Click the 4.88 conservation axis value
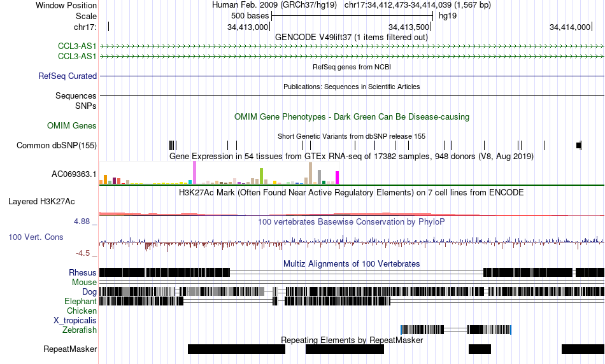Screen dimensions: 605x364 82,221
